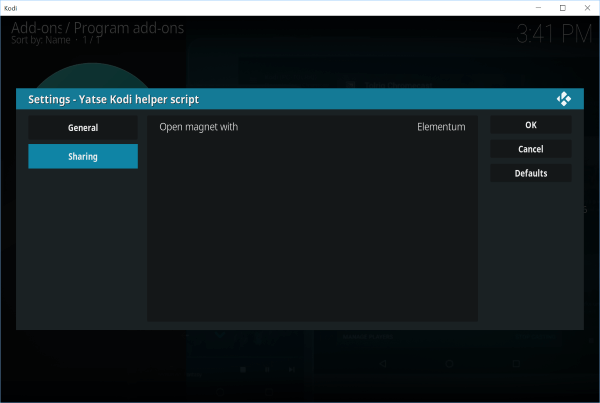The width and height of the screenshot is (600, 403).
Task: Change the Elementum value for magnet handler
Action: (x=441, y=127)
